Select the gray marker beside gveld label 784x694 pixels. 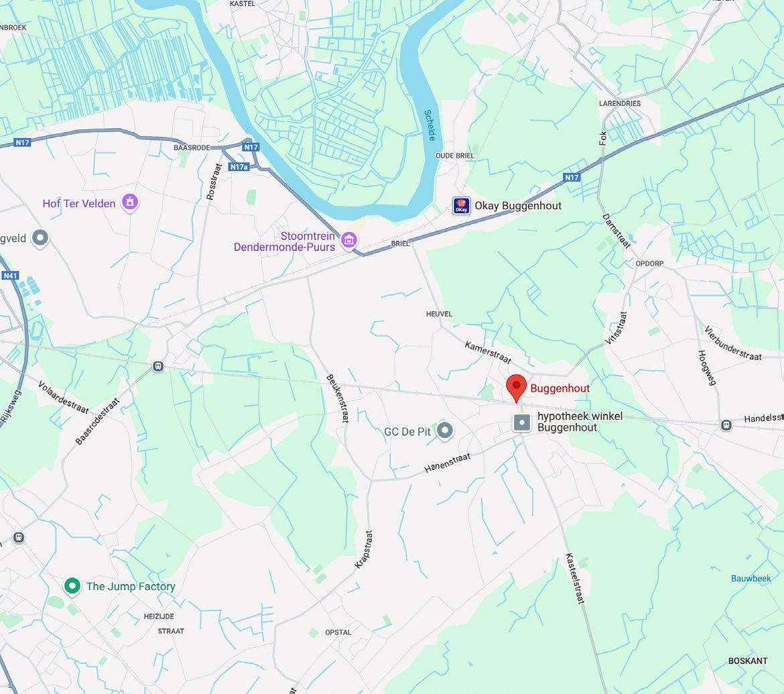coord(40,237)
